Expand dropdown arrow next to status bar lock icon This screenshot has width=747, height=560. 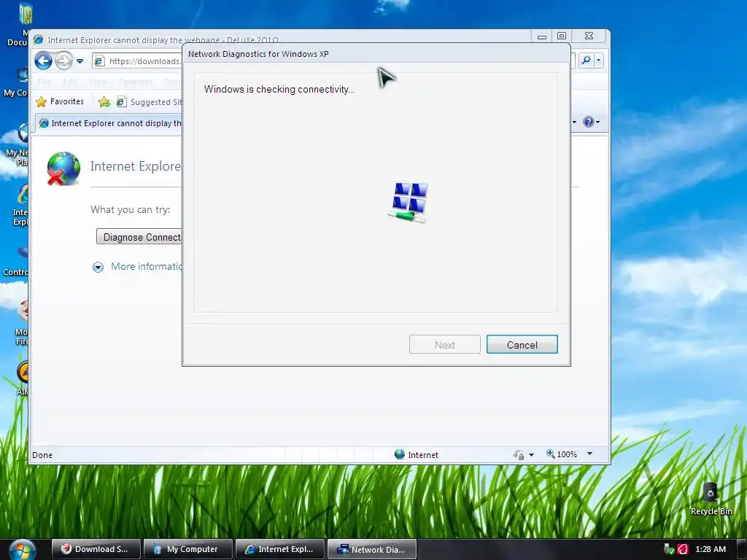pyautogui.click(x=532, y=455)
